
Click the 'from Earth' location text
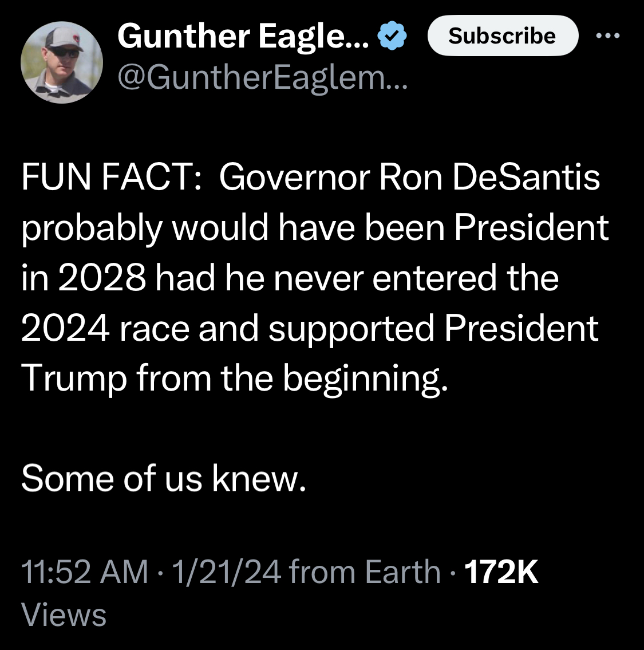(x=365, y=572)
